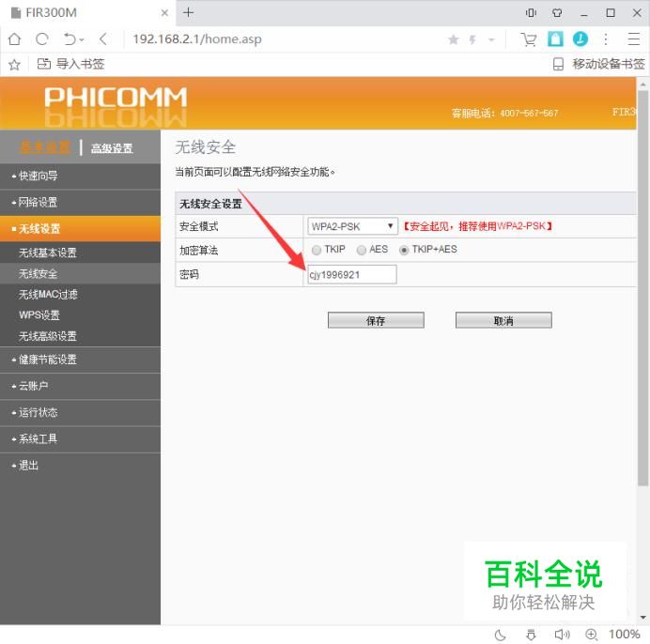Click the scrollbar up arrow
650x644 pixels.
(642, 84)
